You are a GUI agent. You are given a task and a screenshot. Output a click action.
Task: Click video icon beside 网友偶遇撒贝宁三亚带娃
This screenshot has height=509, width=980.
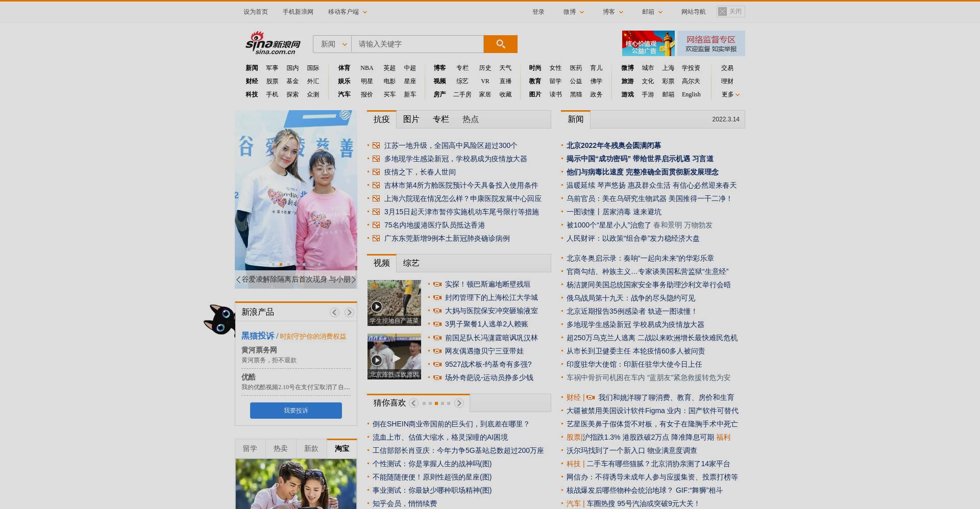[437, 351]
